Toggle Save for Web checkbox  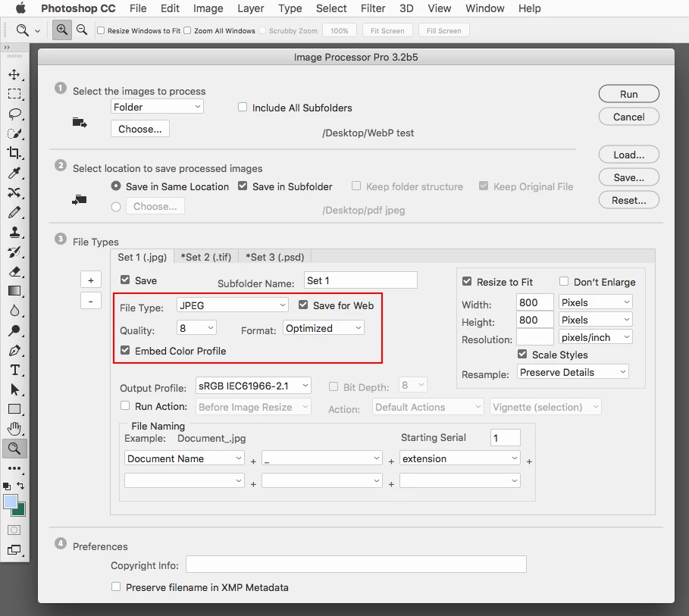303,305
